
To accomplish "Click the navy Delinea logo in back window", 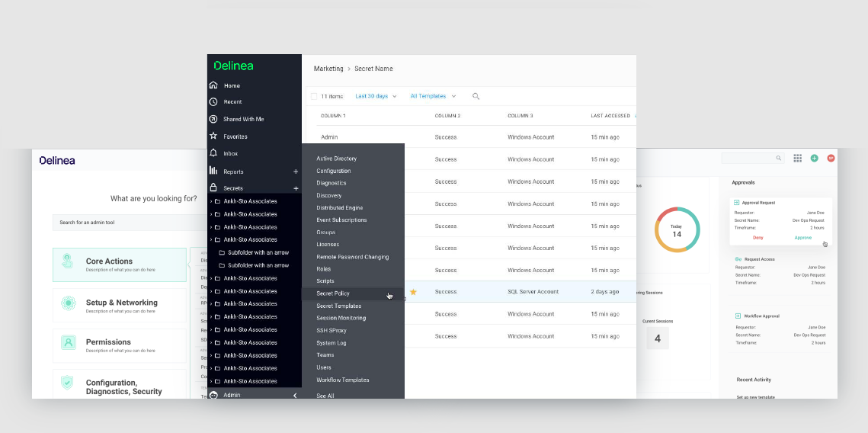I will tap(57, 161).
